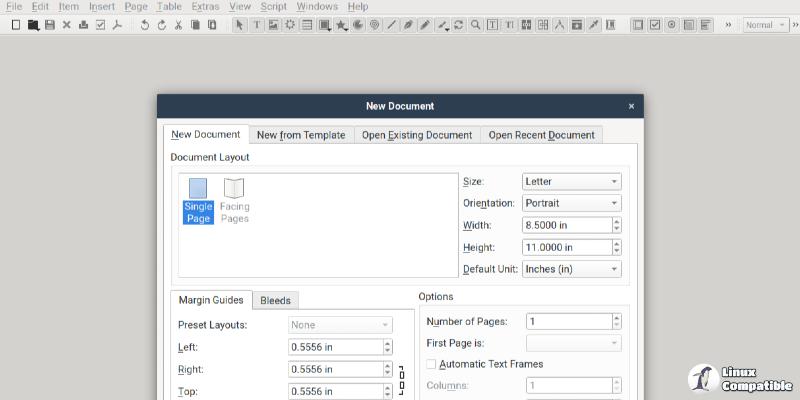The height and width of the screenshot is (400, 800).
Task: Expand the Default Unit dropdown
Action: (x=571, y=269)
